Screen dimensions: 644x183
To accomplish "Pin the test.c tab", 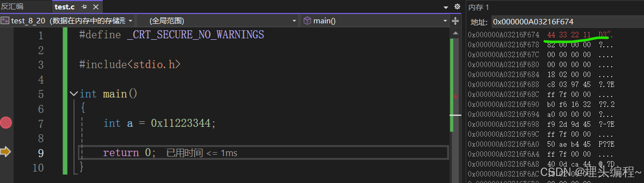I will point(84,7).
